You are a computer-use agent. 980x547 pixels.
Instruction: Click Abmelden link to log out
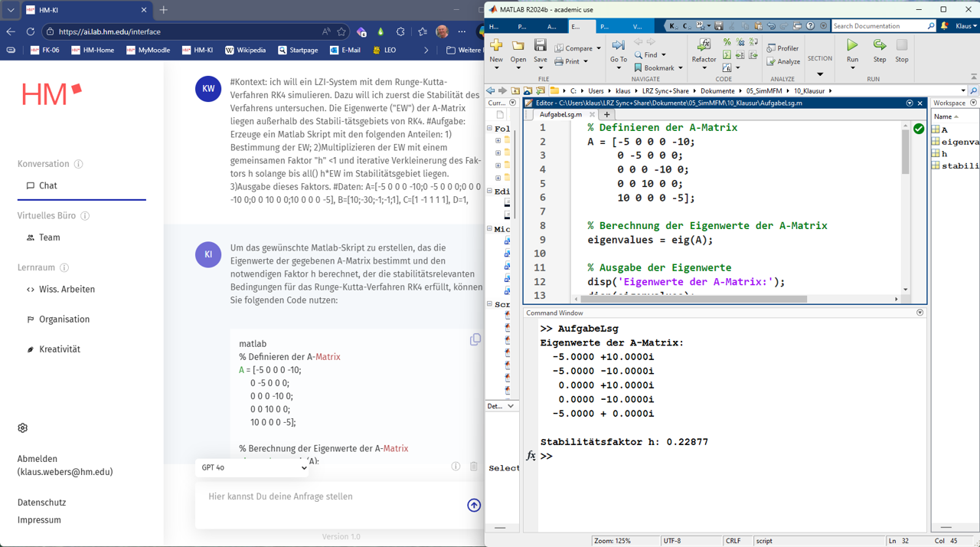pyautogui.click(x=38, y=459)
